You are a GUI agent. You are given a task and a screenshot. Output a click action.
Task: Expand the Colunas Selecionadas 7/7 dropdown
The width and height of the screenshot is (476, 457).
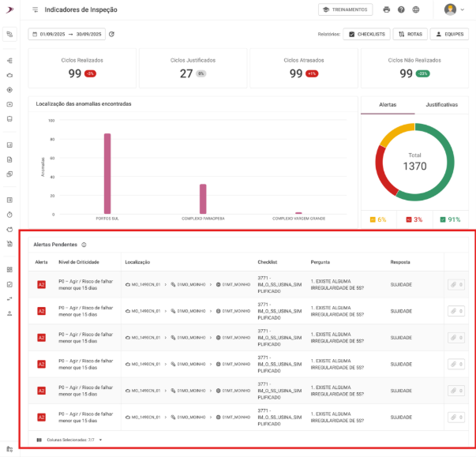[69, 439]
